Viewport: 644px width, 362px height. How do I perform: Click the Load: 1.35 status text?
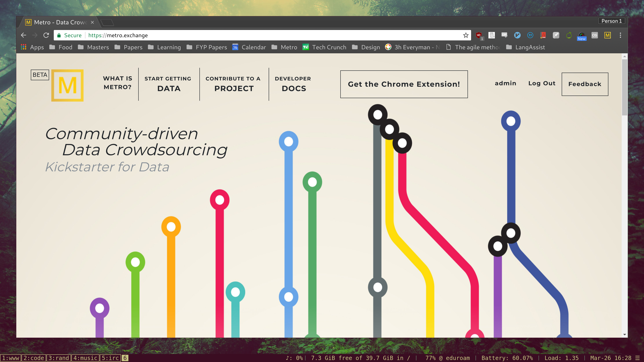point(561,358)
